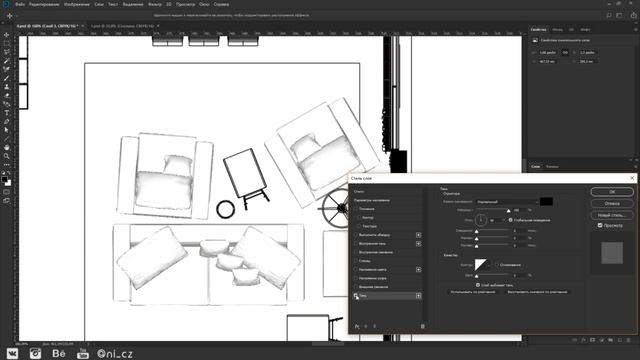
Task: Click the Новый стиль... button
Action: (x=612, y=215)
